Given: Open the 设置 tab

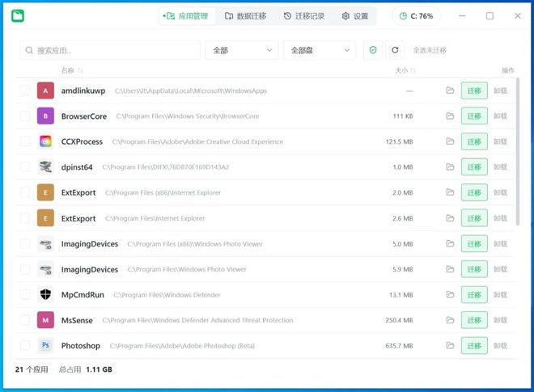Looking at the screenshot, I should pyautogui.click(x=355, y=16).
